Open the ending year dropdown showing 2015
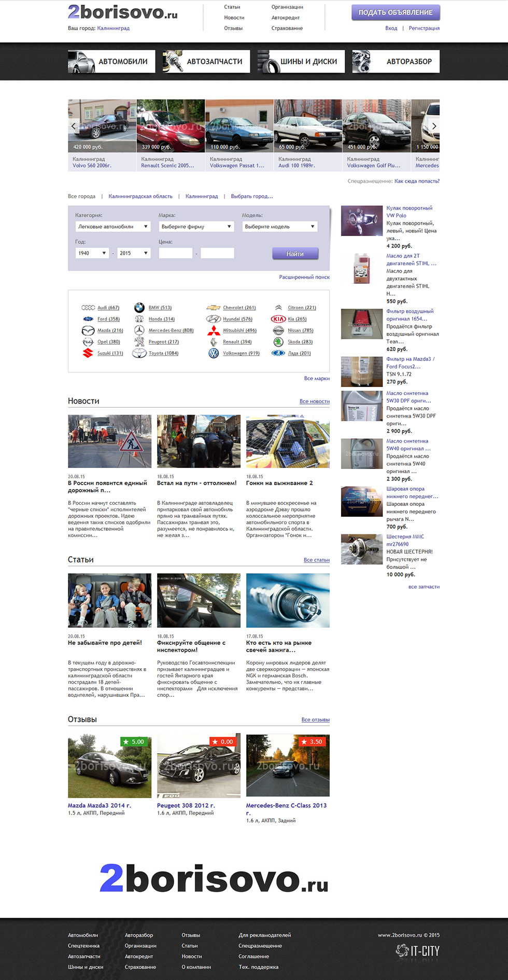Viewport: 508px width, 980px height. [x=134, y=253]
